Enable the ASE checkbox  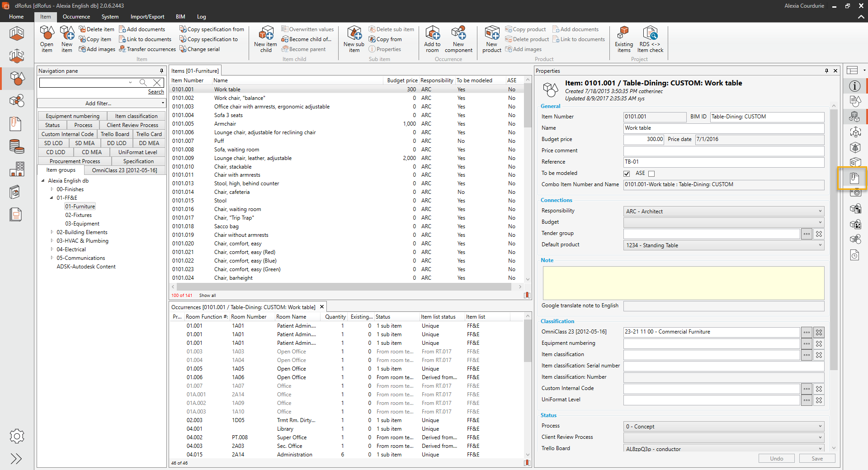pyautogui.click(x=651, y=174)
